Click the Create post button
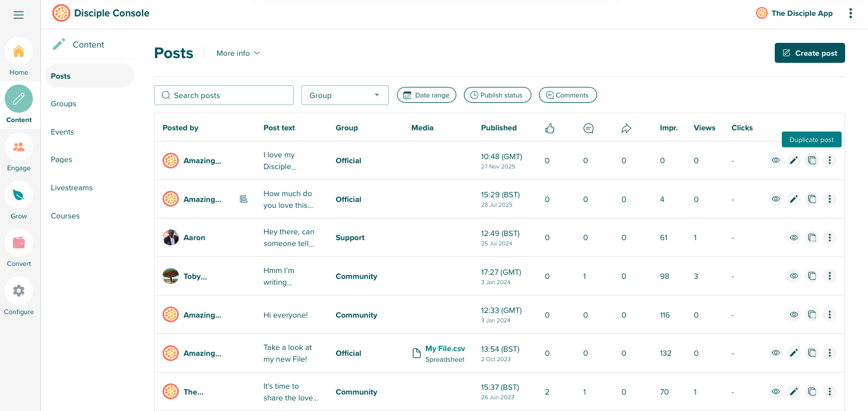 point(809,53)
